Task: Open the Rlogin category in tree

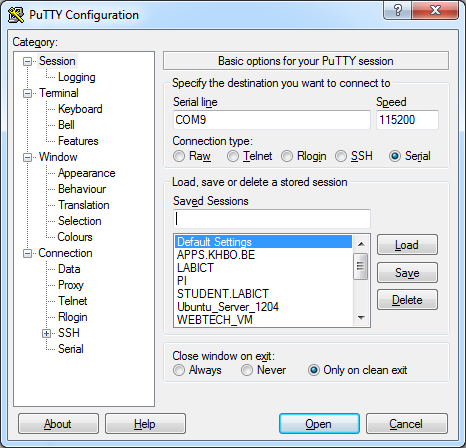Action: click(x=72, y=317)
